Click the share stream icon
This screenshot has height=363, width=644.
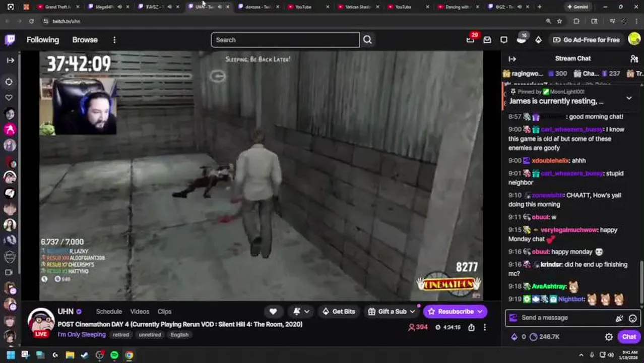(471, 327)
